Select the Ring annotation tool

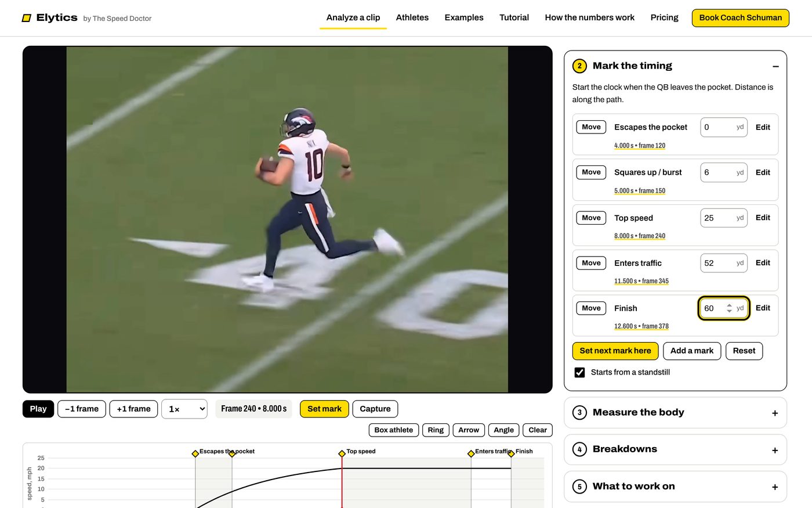436,430
